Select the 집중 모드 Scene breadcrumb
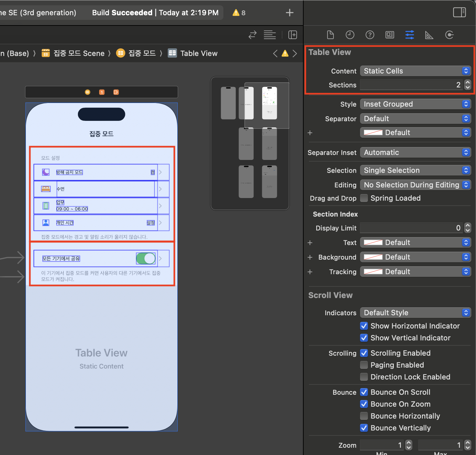The width and height of the screenshot is (476, 455). click(73, 53)
